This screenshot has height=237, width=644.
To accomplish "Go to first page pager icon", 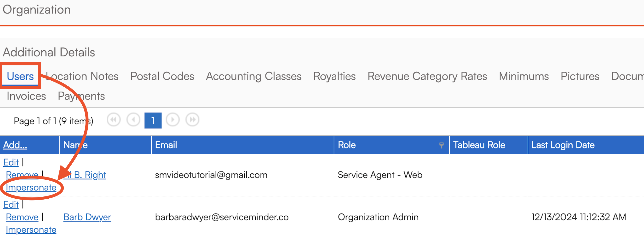I will 114,120.
